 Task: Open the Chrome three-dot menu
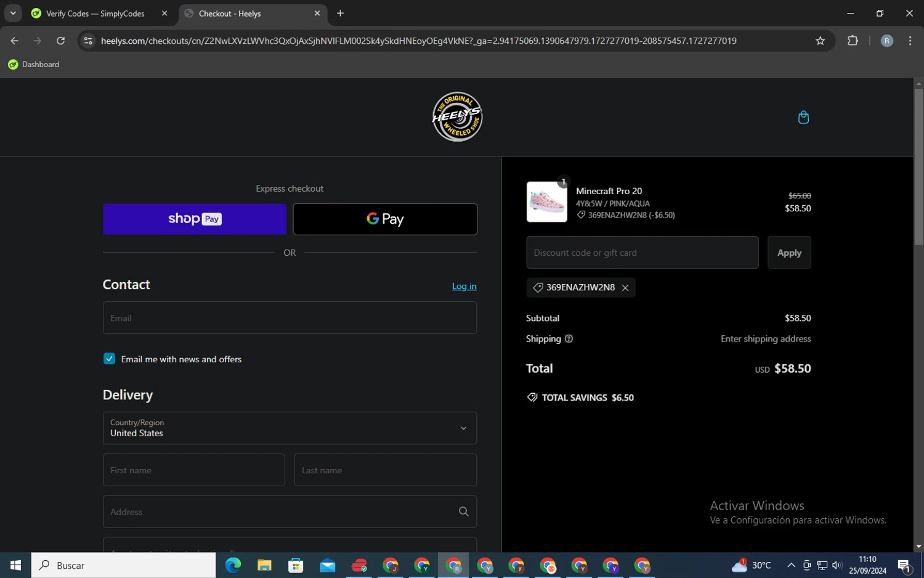(x=910, y=41)
